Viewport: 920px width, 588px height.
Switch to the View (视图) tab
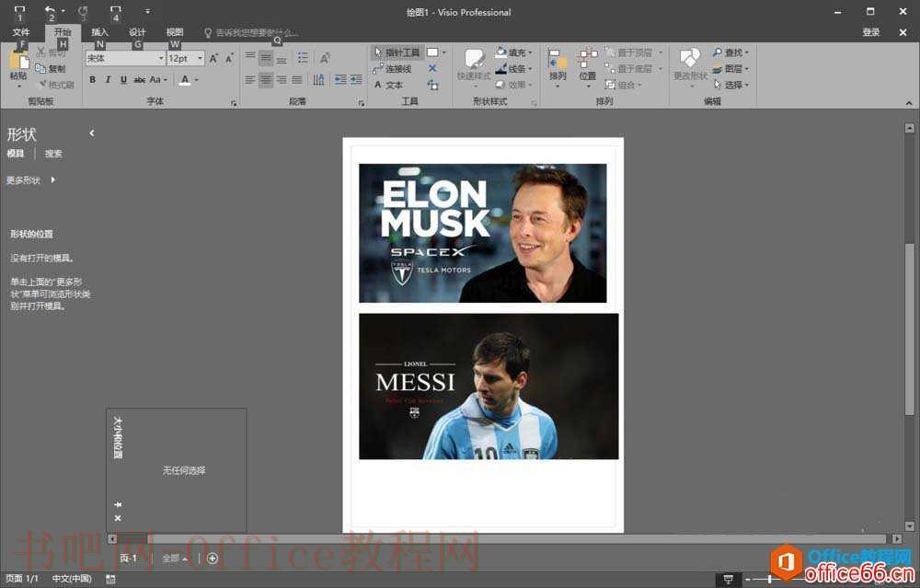click(x=175, y=32)
